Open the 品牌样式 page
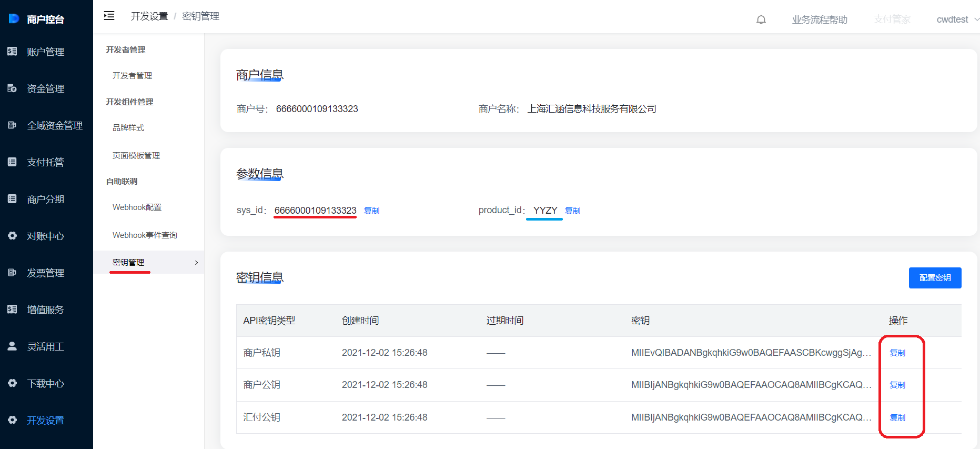 click(128, 128)
